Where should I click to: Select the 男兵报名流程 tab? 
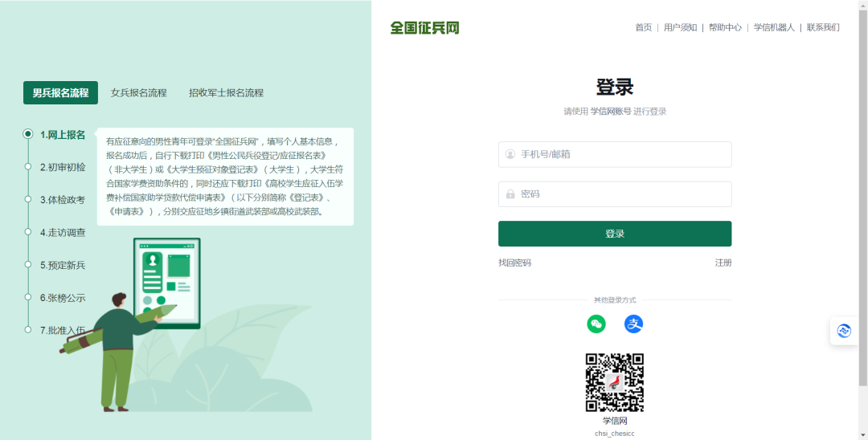click(x=60, y=93)
